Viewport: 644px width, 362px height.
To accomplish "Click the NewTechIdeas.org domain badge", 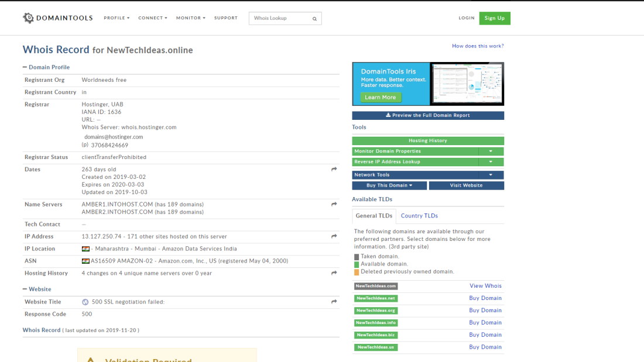I will coord(376,311).
